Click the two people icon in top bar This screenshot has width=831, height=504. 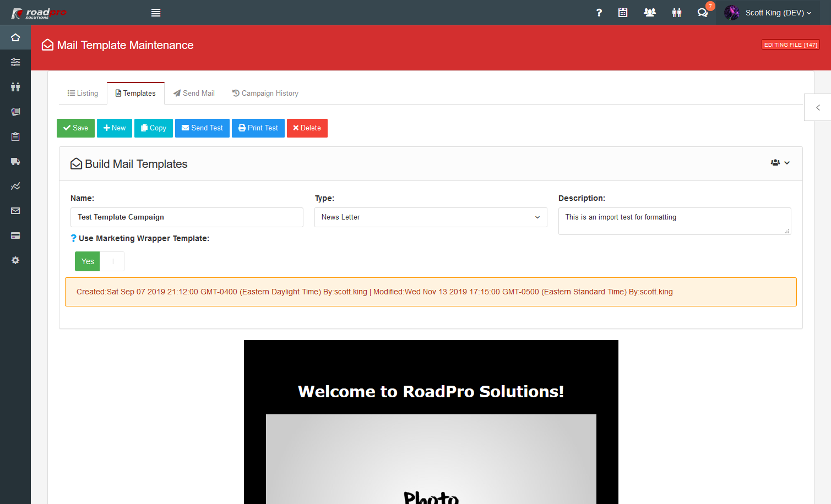[x=677, y=13]
